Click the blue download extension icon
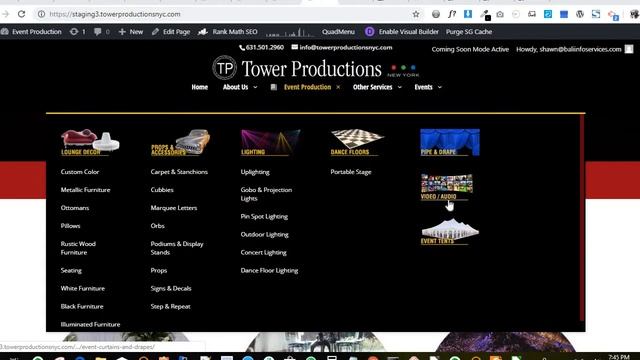 coord(468,14)
